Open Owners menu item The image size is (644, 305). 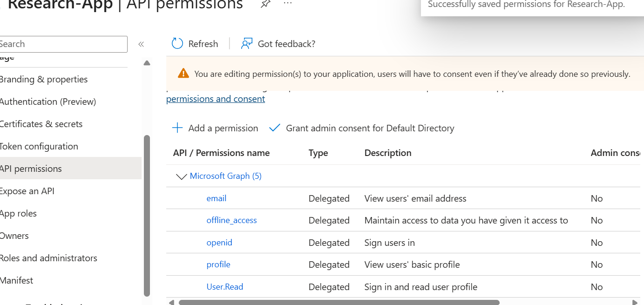click(x=14, y=236)
